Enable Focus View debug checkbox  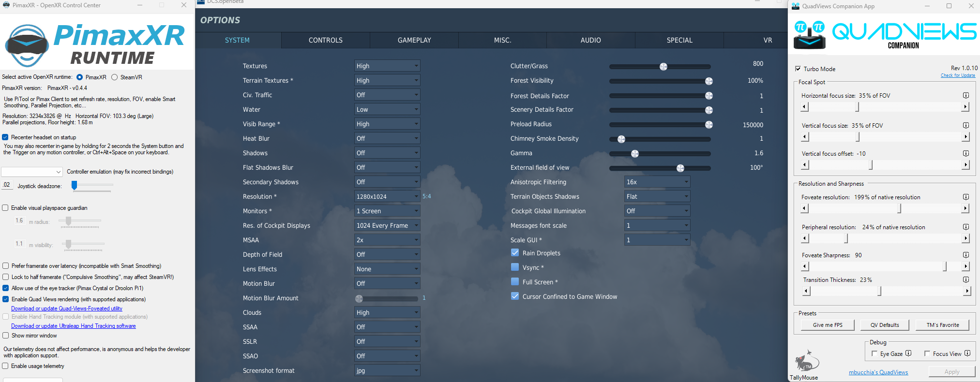coord(927,353)
